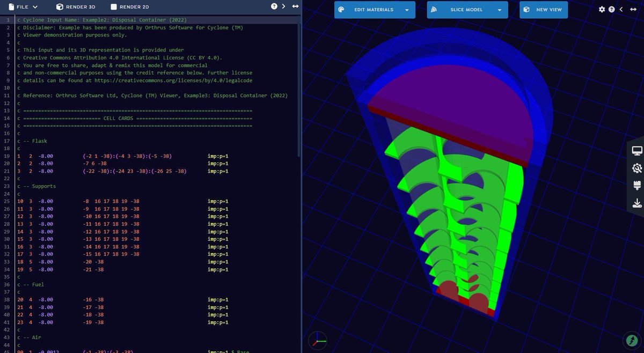Image resolution: width=644 pixels, height=353 pixels.
Task: Click the download sidebar icon
Action: 637,203
